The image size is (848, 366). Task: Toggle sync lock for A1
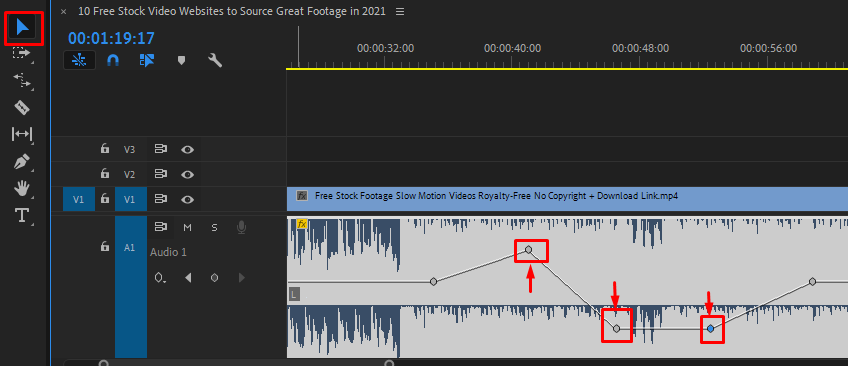point(160,227)
